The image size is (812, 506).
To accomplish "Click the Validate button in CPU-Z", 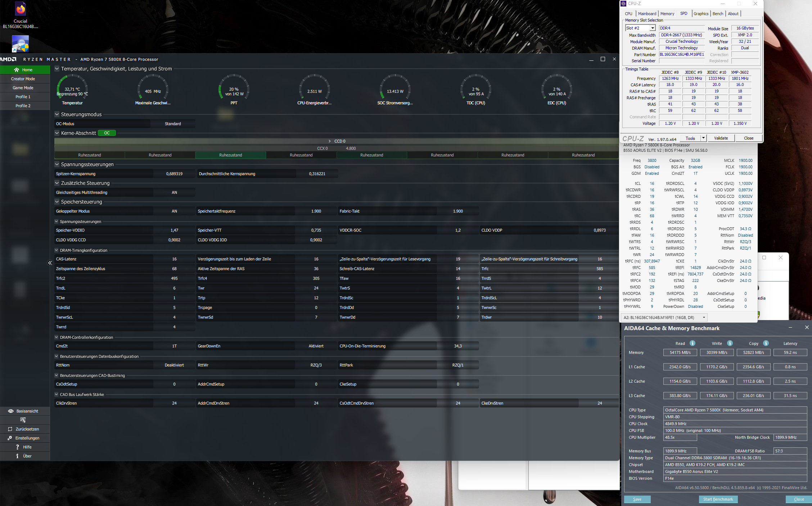I will coord(721,138).
